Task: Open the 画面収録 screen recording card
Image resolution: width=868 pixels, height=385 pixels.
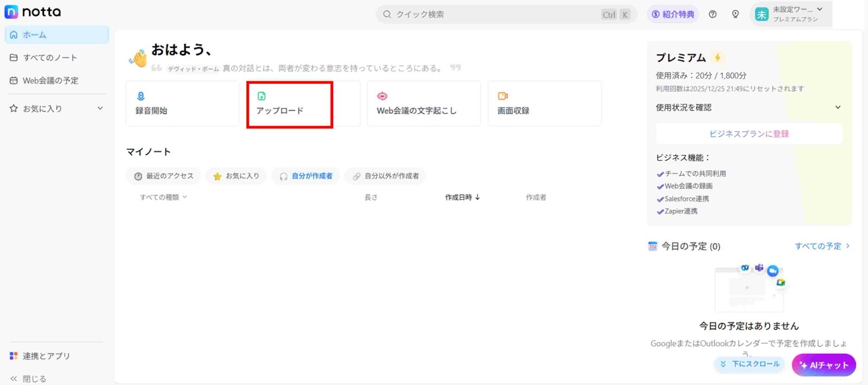Action: 545,104
